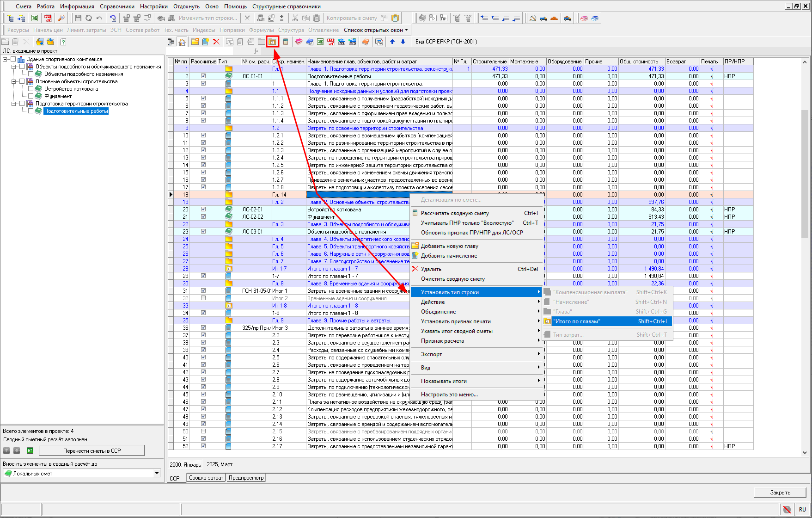This screenshot has width=812, height=518.
Task: Click the highlighted "Итого по главам" sigma folder icon
Action: point(272,42)
